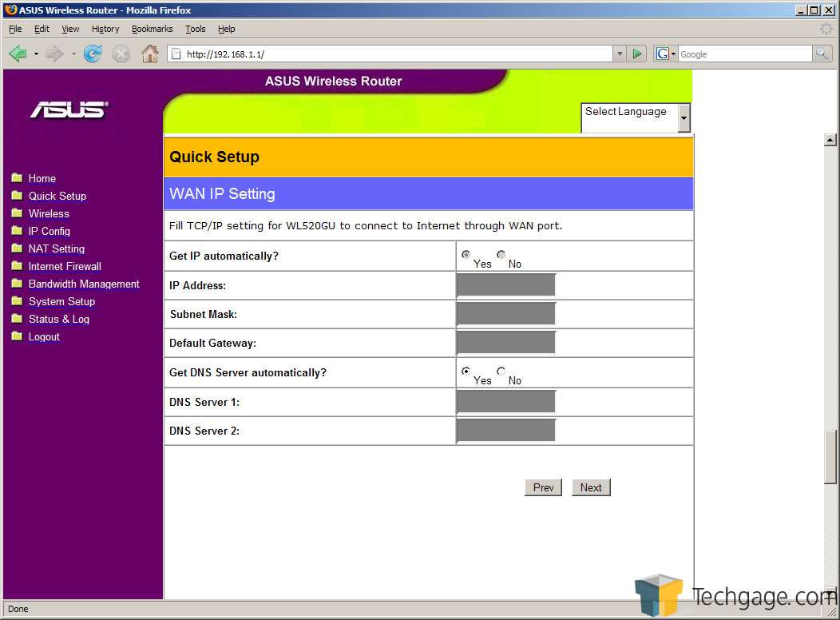This screenshot has width=840, height=620.
Task: Open the address bar URL history dropdown
Action: pos(620,54)
